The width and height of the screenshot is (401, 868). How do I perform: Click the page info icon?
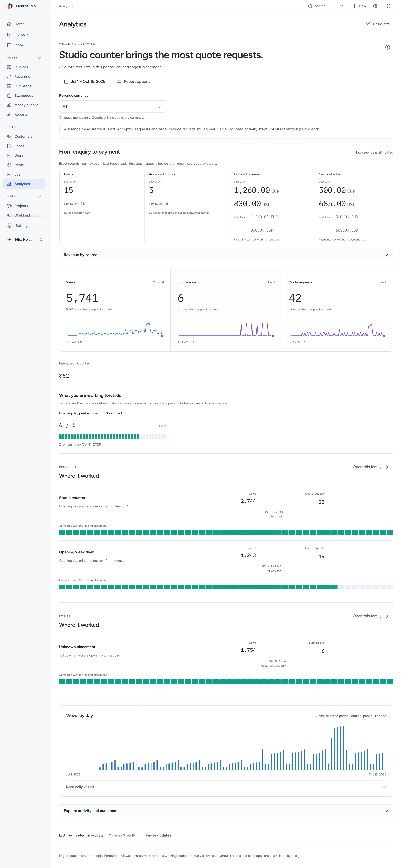[387, 48]
